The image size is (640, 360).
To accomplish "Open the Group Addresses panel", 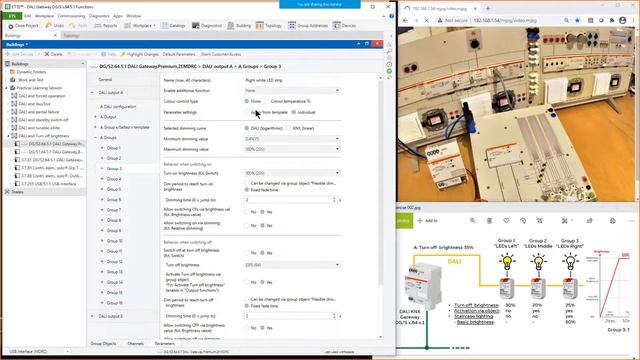I will coord(308,26).
